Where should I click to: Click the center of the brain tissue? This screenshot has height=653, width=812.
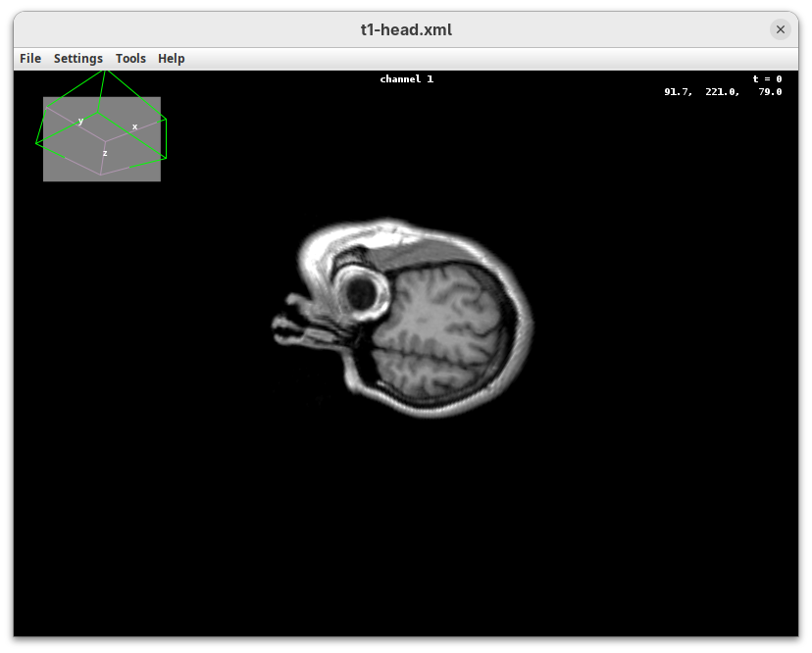(441, 328)
